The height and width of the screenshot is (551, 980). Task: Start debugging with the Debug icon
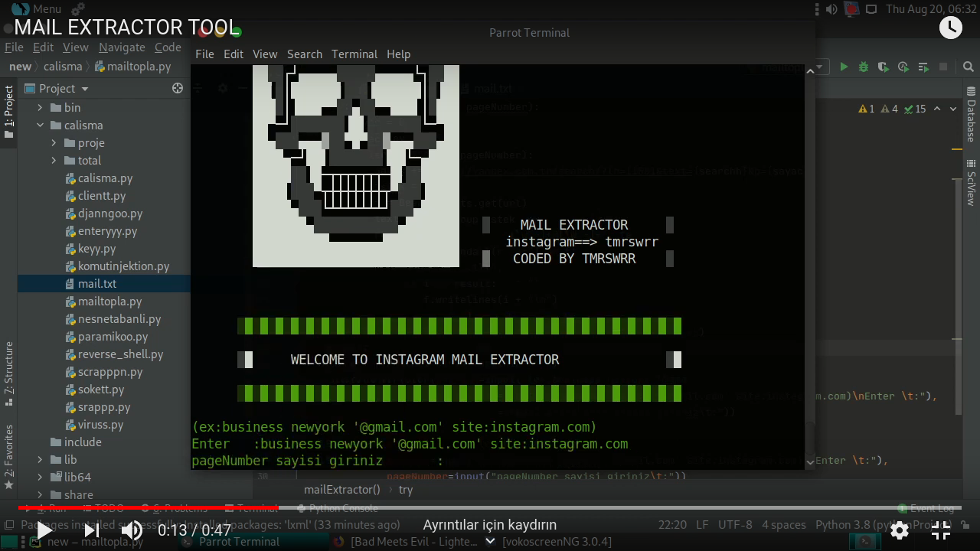click(x=863, y=67)
